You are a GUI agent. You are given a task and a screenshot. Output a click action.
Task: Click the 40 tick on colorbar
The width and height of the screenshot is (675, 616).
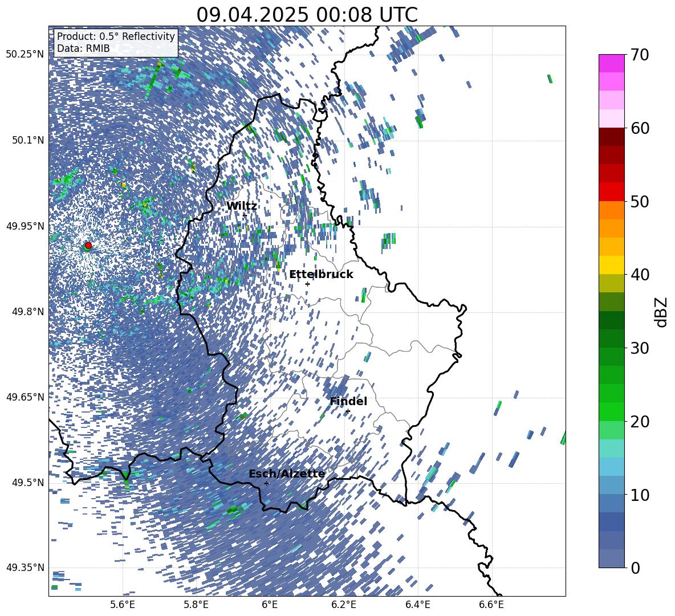point(640,275)
